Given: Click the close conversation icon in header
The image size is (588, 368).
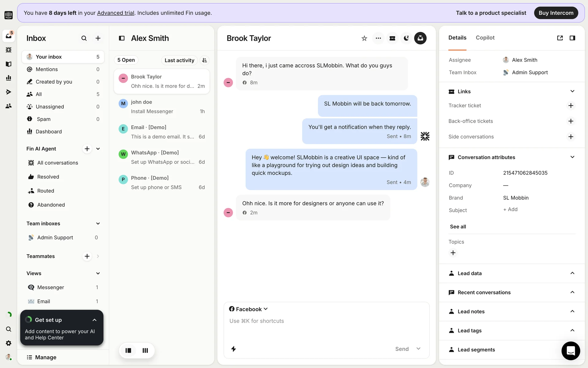Looking at the screenshot, I should coord(420,38).
